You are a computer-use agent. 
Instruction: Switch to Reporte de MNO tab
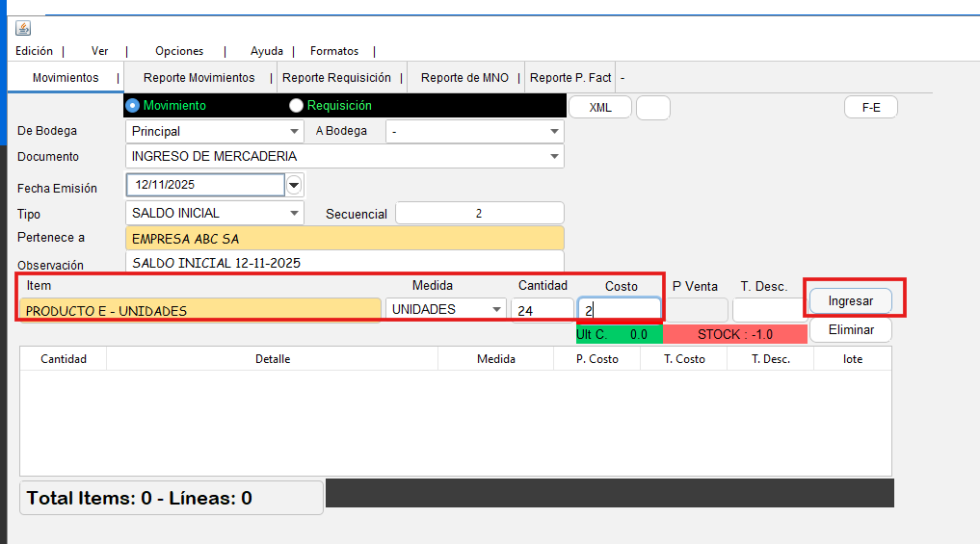[x=464, y=78]
